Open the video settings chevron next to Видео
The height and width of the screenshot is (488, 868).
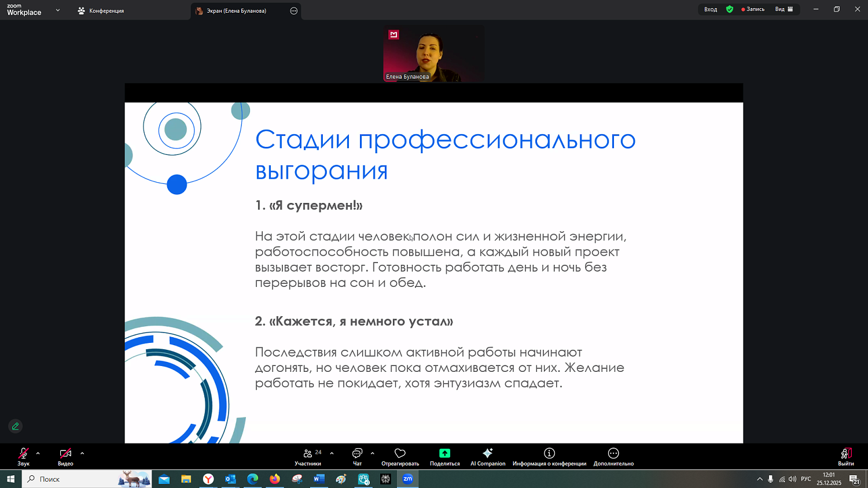click(82, 453)
